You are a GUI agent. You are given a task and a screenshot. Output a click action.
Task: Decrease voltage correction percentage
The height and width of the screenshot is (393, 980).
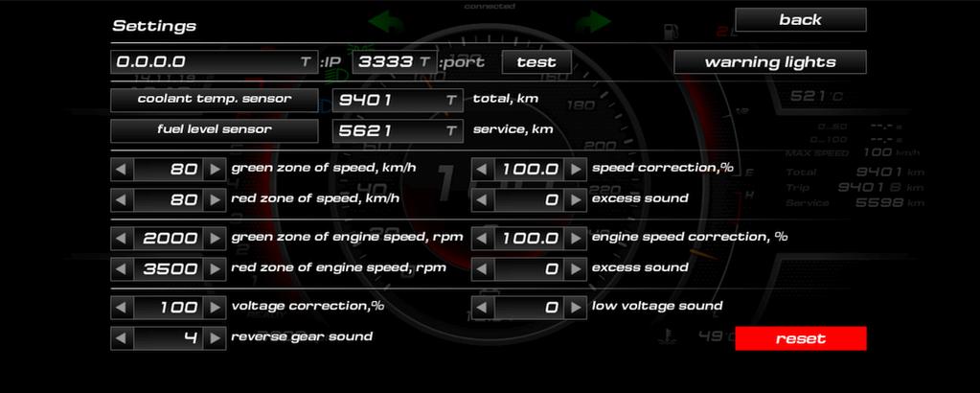[122, 308]
